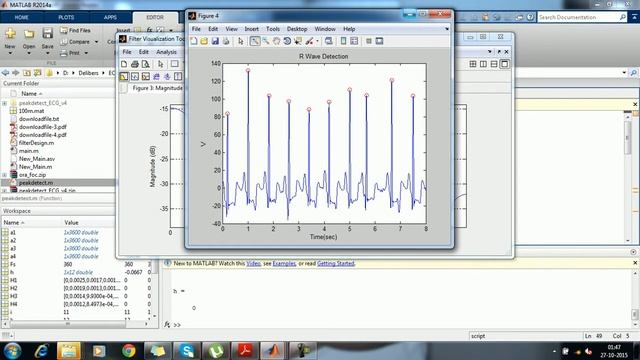Open the Getting Started link
This screenshot has height=360, width=640.
(336, 264)
